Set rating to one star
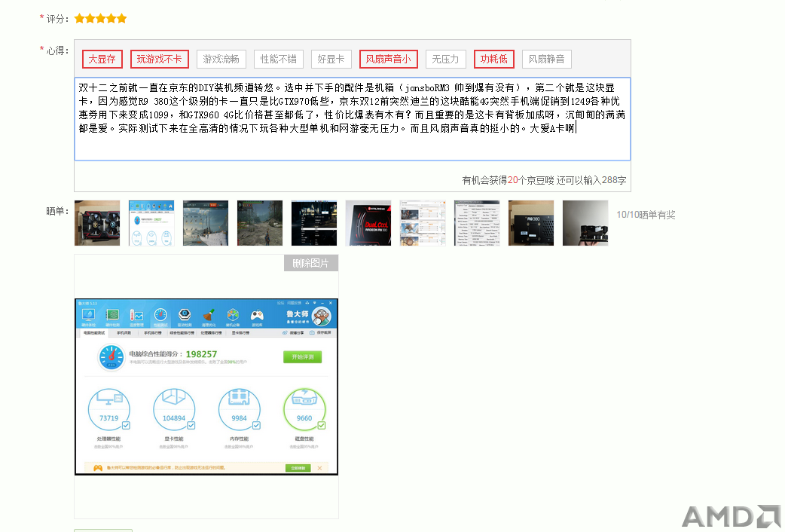 (x=79, y=19)
